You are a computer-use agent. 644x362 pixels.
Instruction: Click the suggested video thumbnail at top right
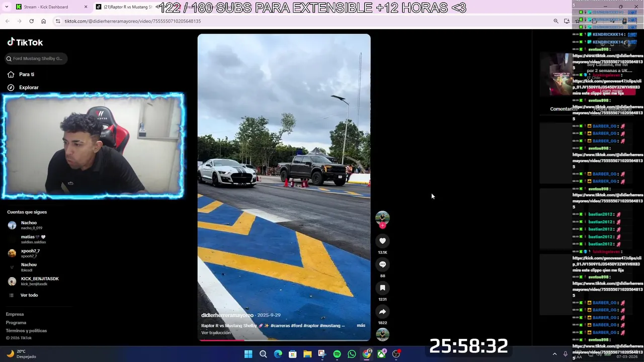click(x=555, y=74)
